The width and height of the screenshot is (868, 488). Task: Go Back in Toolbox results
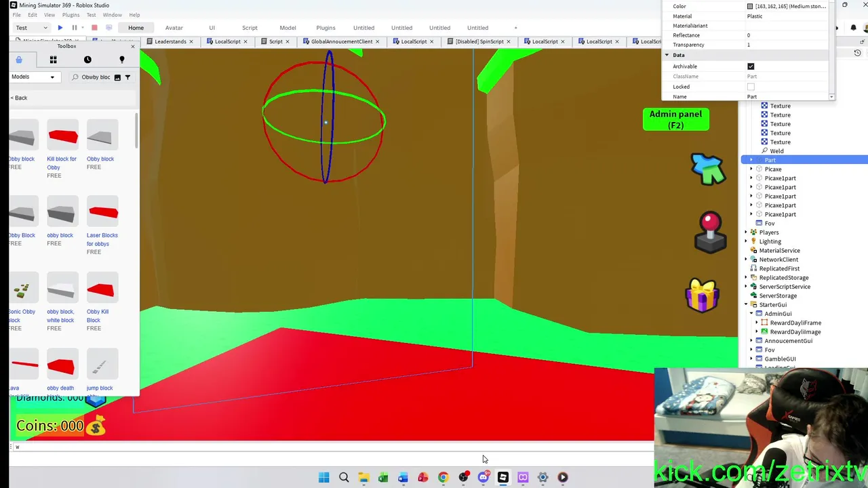pyautogui.click(x=19, y=98)
